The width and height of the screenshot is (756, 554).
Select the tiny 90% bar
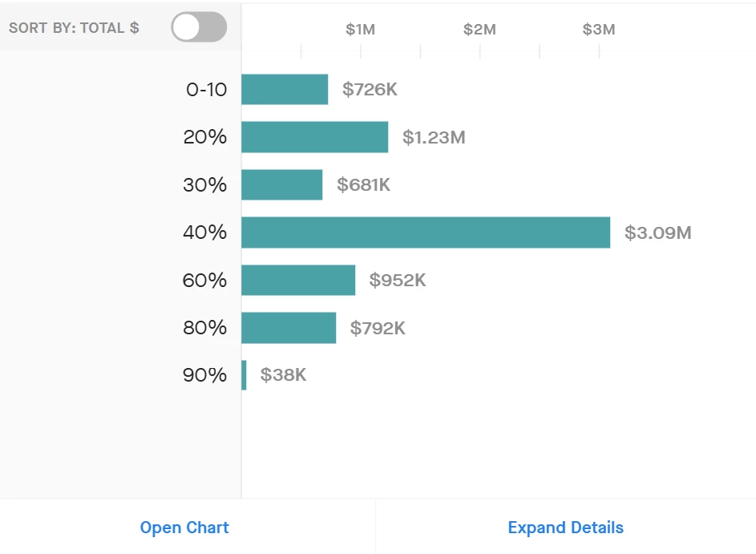click(244, 375)
